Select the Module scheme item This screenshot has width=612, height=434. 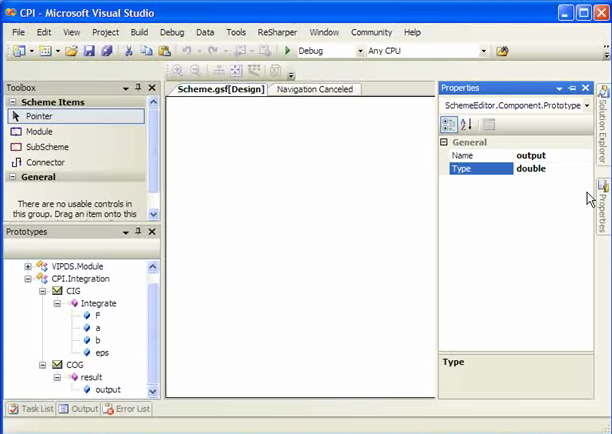(39, 132)
